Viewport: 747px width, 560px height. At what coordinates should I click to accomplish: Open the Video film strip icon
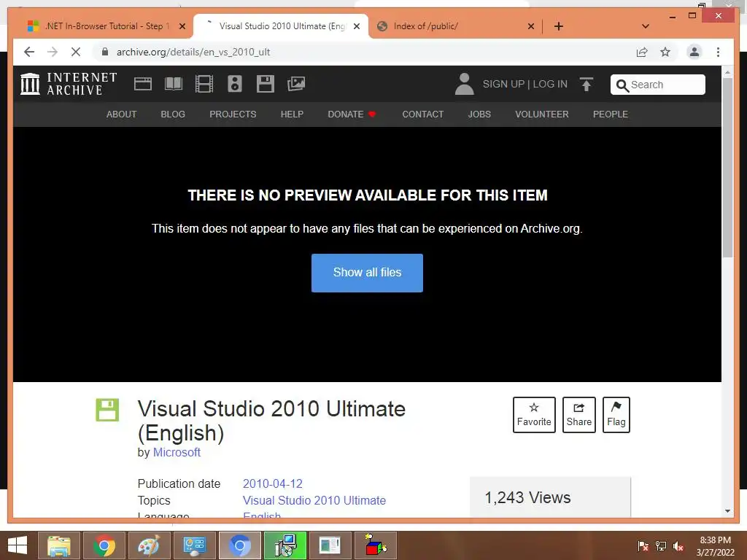pos(204,84)
